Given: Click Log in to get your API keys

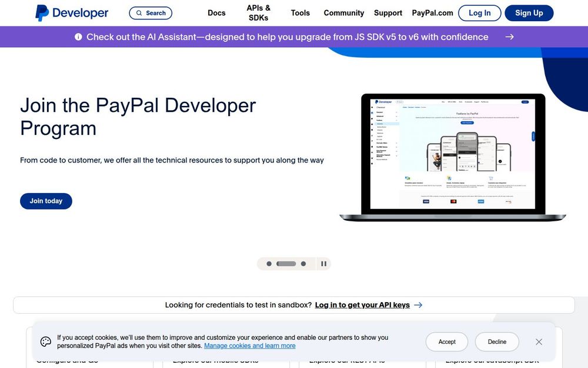Looking at the screenshot, I should click(362, 305).
